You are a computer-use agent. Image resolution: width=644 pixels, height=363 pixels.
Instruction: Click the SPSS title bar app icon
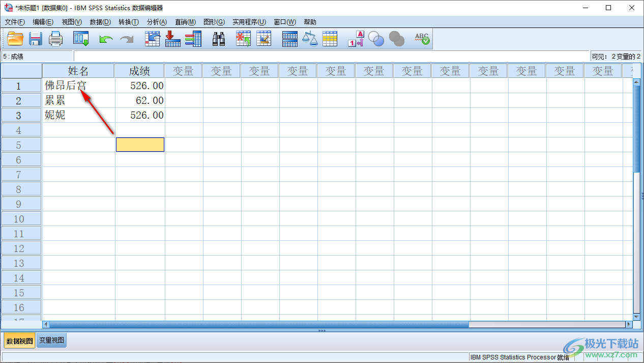(x=8, y=8)
